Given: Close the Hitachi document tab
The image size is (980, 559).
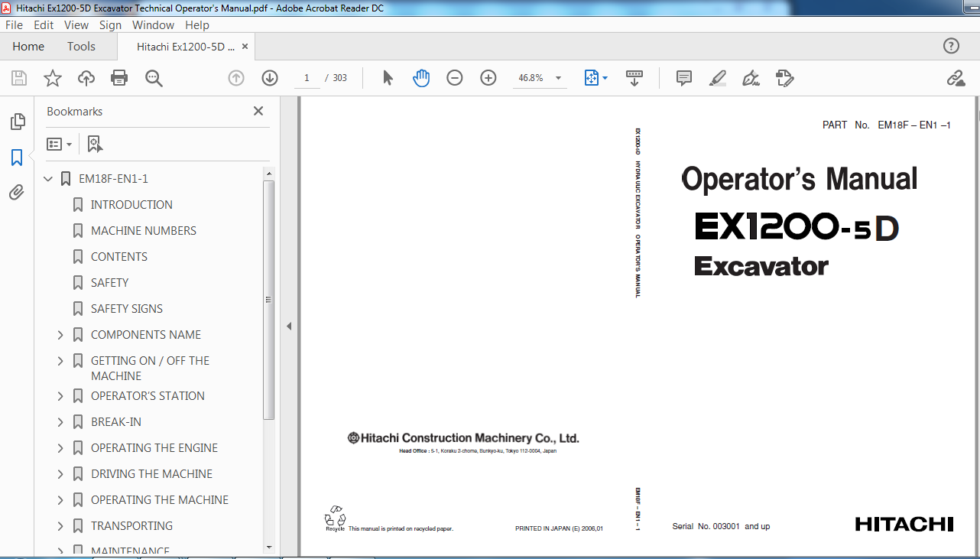Looking at the screenshot, I should coord(245,47).
